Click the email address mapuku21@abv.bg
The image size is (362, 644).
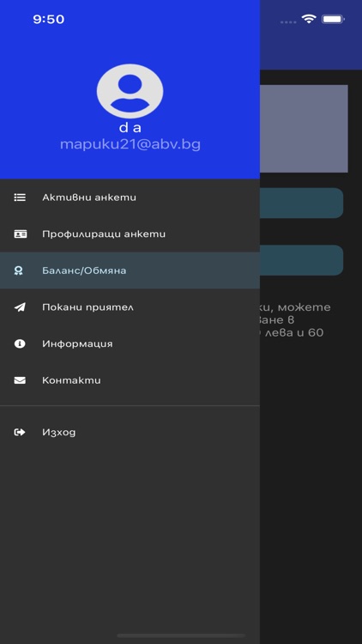[130, 144]
